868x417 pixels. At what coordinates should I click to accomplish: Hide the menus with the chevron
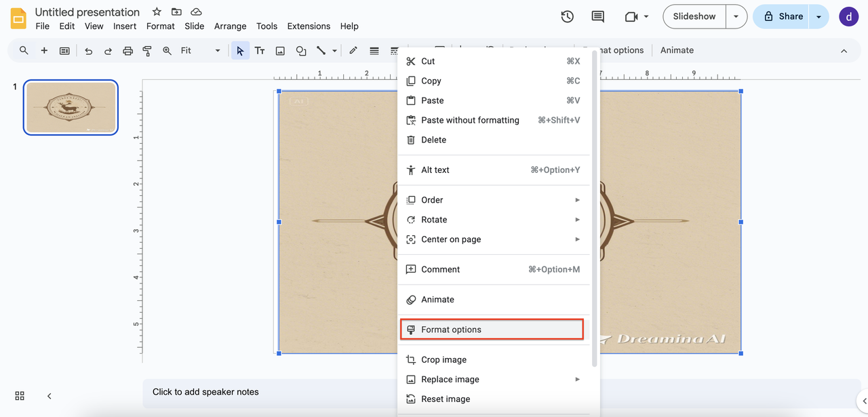pos(844,50)
